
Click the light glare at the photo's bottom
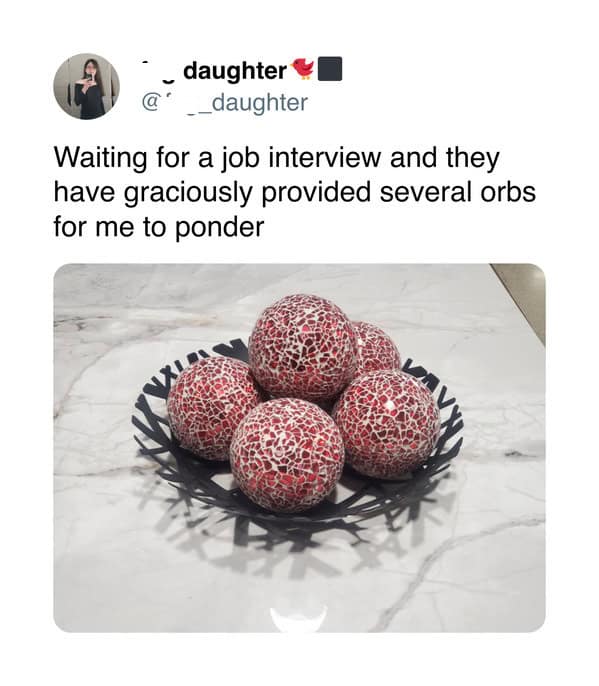pos(298,618)
